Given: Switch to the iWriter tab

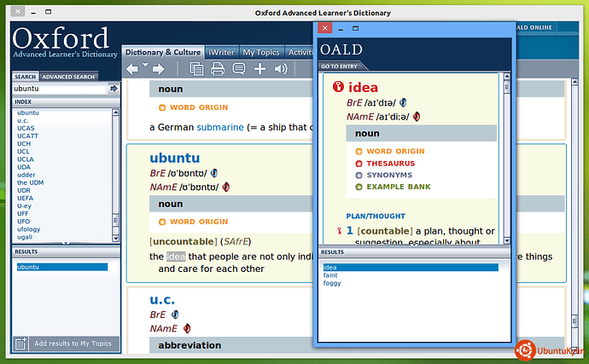Looking at the screenshot, I should point(222,53).
